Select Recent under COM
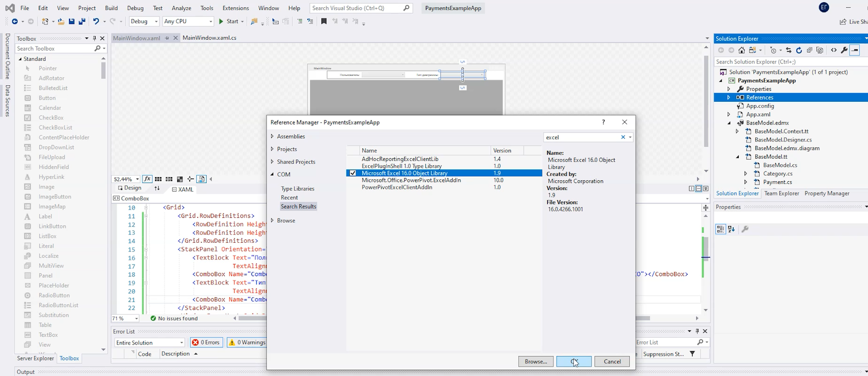The width and height of the screenshot is (868, 376). (x=289, y=198)
